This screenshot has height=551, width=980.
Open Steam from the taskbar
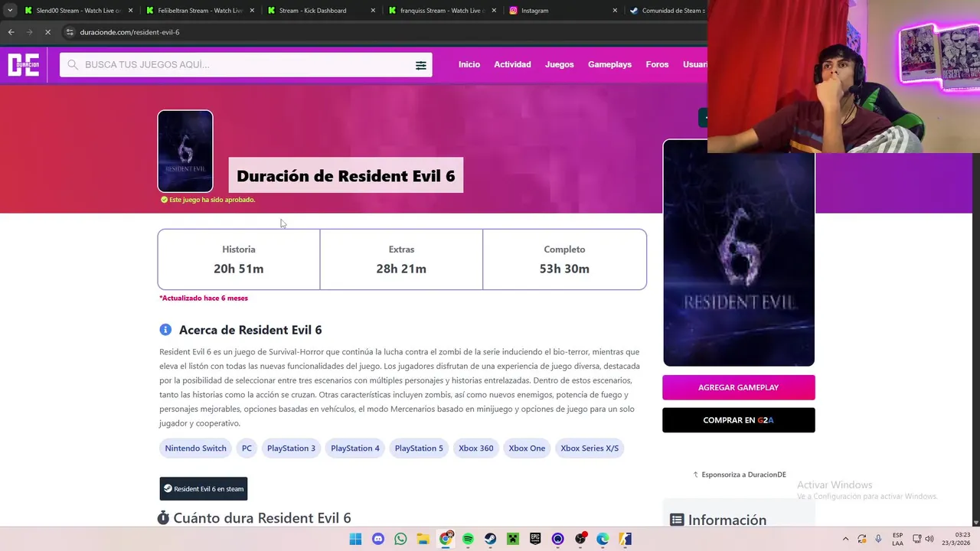point(490,539)
